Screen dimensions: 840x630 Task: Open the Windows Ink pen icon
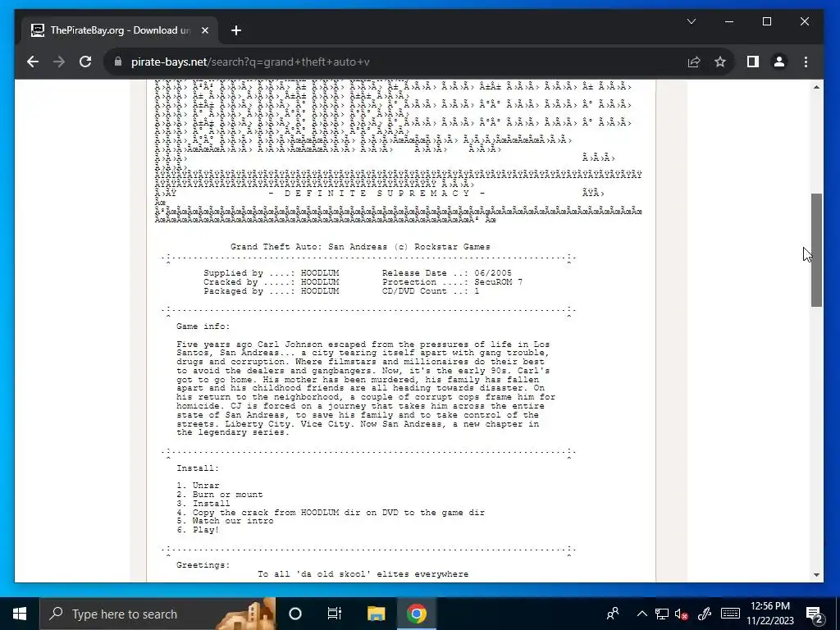pyautogui.click(x=705, y=614)
